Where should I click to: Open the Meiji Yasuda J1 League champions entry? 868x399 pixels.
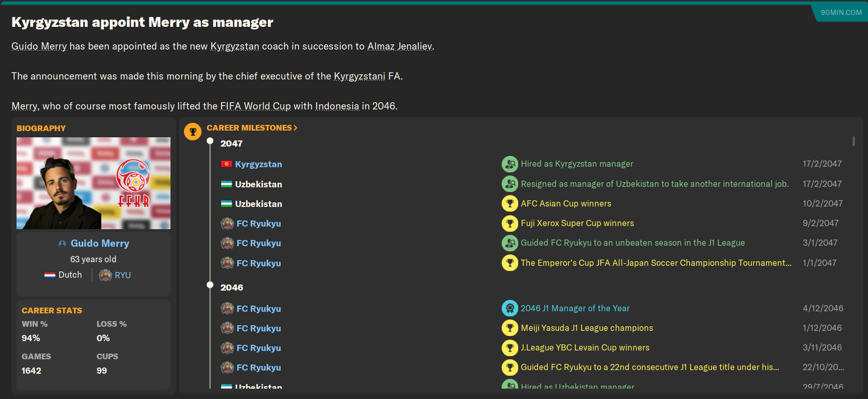[x=587, y=328]
